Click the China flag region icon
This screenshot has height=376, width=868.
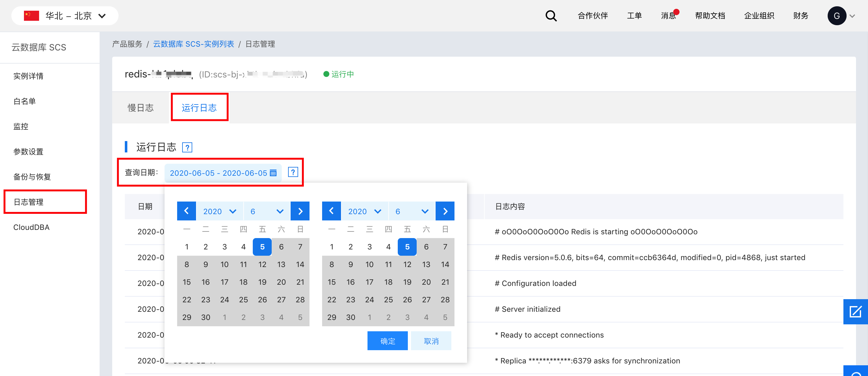point(31,15)
